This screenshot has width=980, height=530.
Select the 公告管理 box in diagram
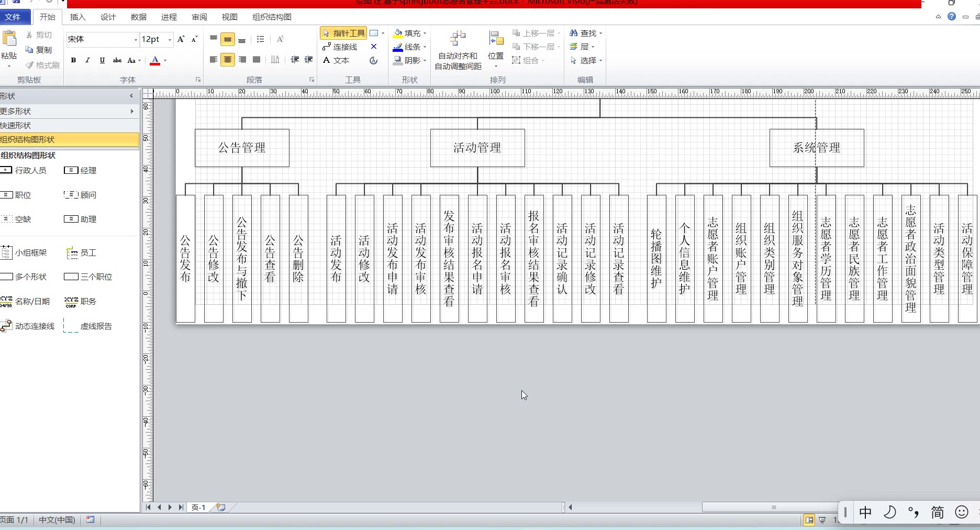(x=242, y=148)
